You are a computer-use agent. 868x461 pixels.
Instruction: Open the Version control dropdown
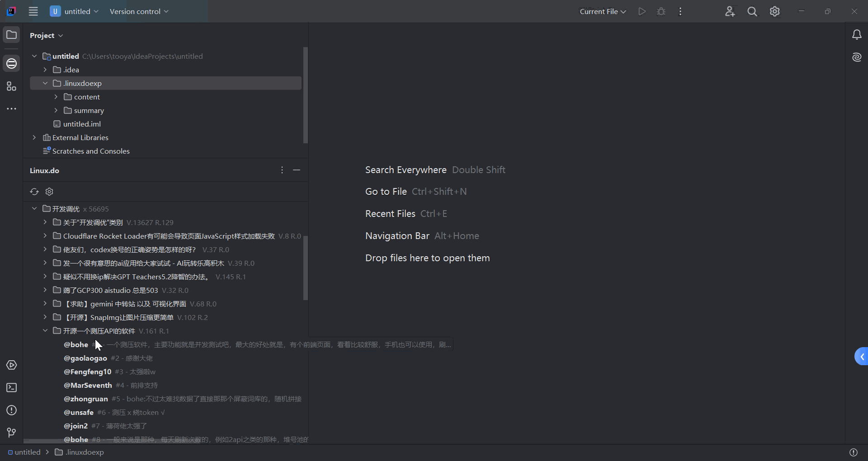(139, 12)
